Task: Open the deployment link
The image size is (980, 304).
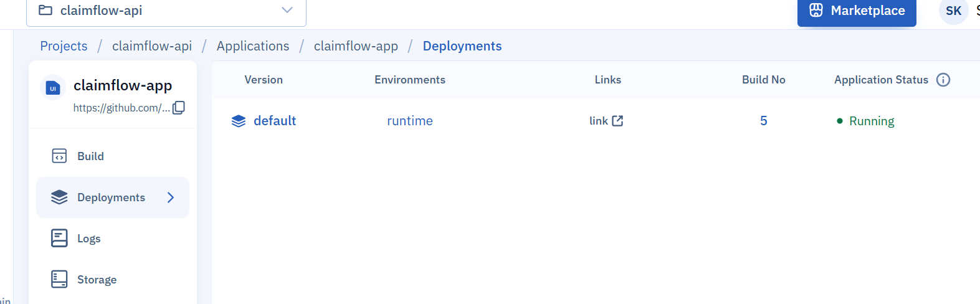Action: (606, 121)
